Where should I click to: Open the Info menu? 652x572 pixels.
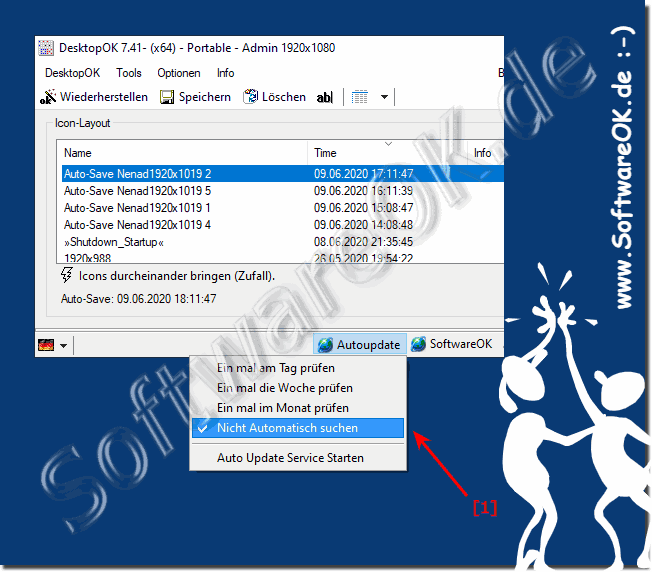(x=225, y=73)
